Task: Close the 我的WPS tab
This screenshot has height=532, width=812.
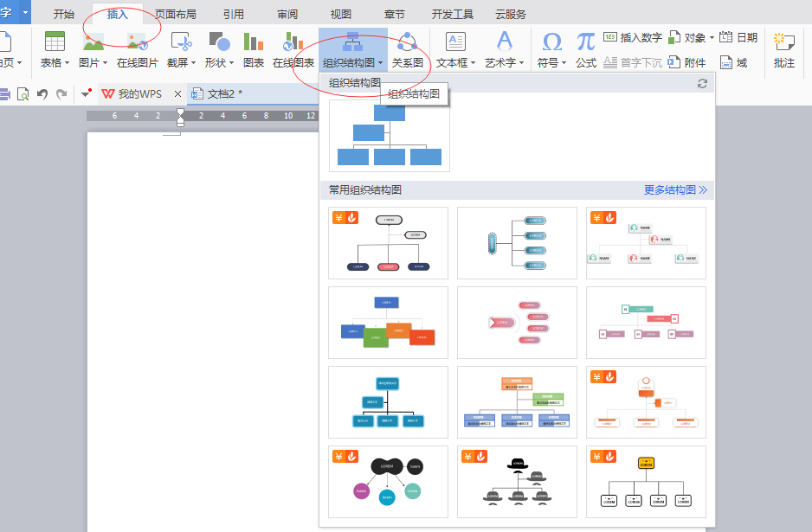Action: (177, 93)
